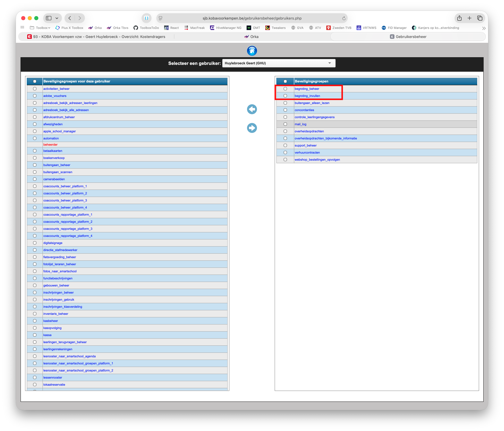
Task: Open the camerabeelden group link
Action: click(54, 179)
